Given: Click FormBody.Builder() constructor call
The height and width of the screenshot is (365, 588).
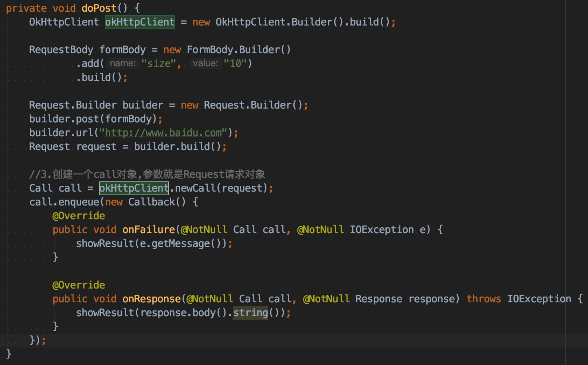Looking at the screenshot, I should (239, 50).
